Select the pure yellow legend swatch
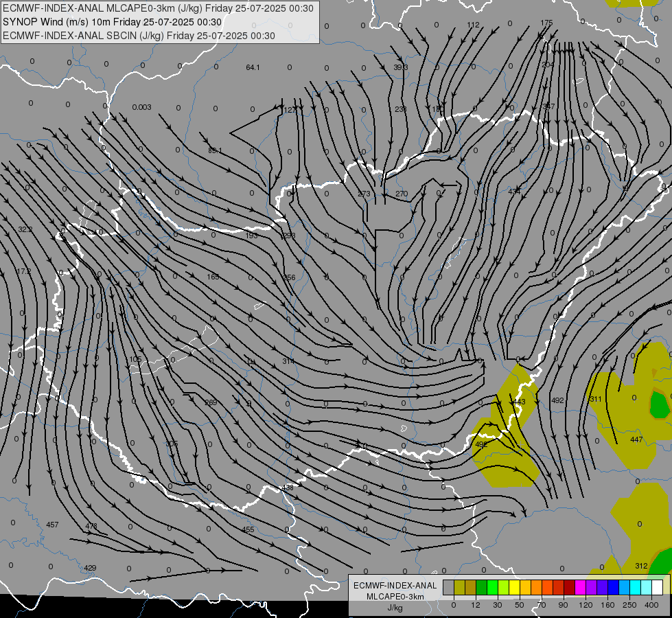 tap(514, 587)
